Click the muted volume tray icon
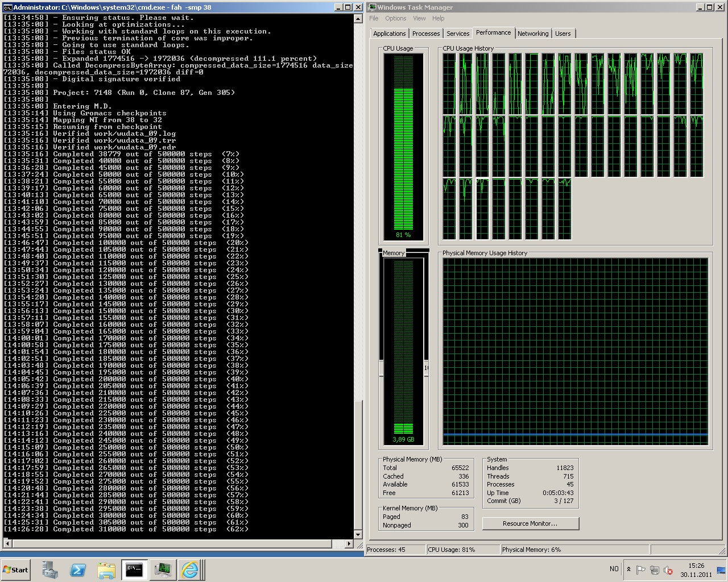 coord(668,569)
